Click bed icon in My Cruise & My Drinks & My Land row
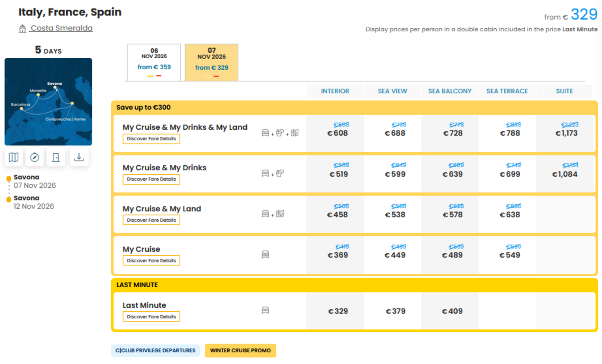The height and width of the screenshot is (364, 602). tap(265, 133)
